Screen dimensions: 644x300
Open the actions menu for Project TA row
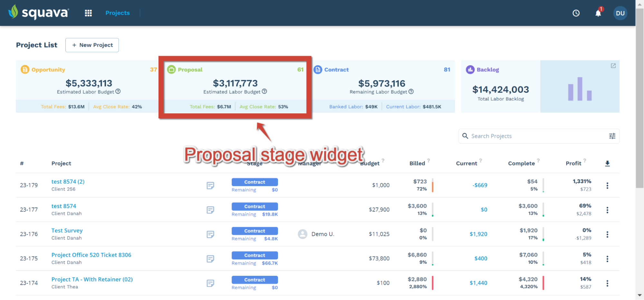[607, 283]
